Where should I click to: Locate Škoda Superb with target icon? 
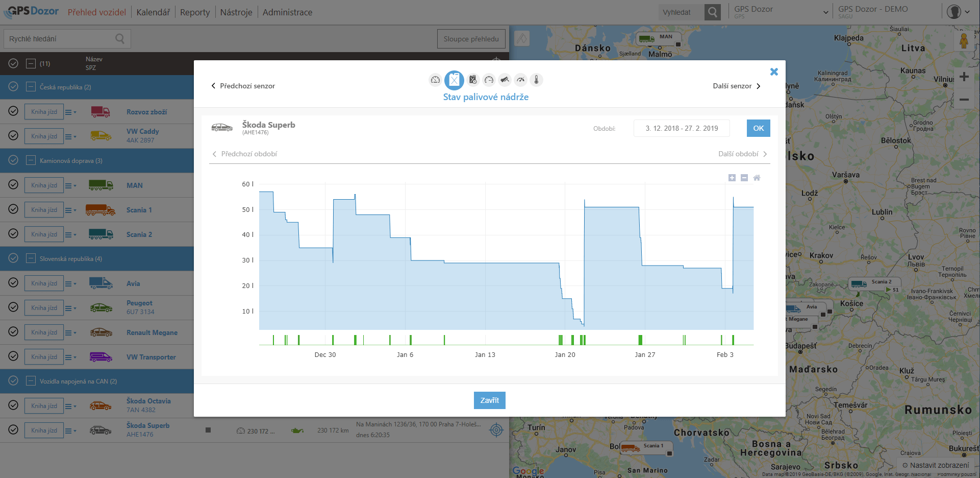coord(496,430)
